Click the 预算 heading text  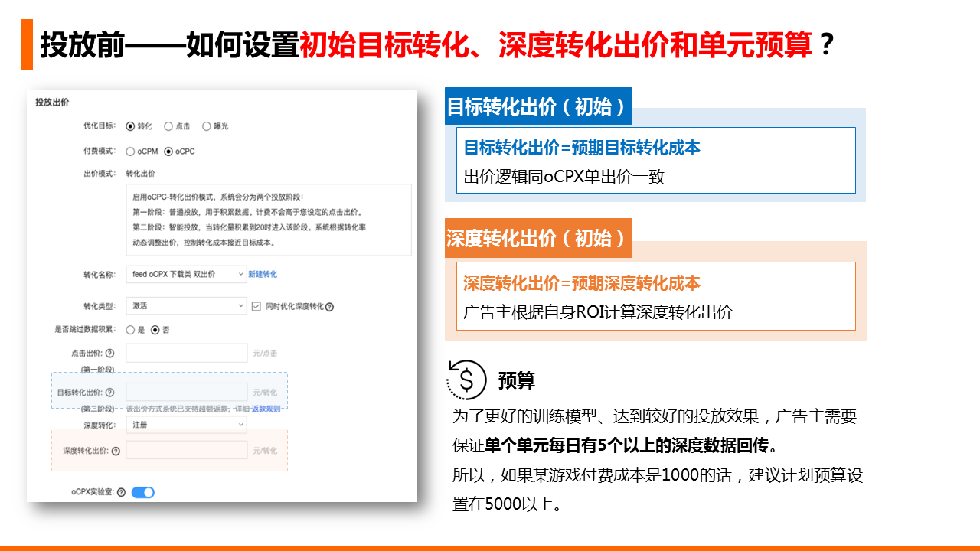pyautogui.click(x=517, y=380)
